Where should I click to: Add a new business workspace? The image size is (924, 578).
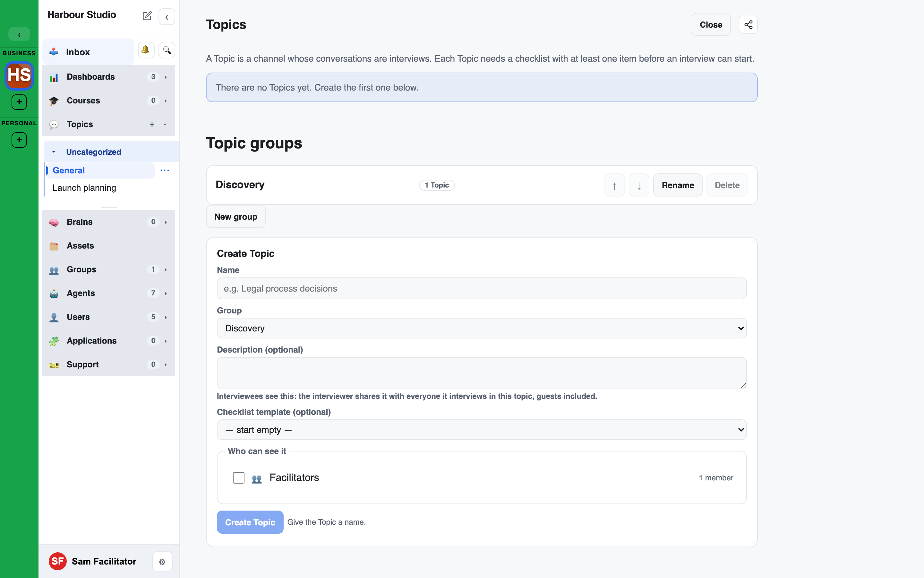[19, 102]
